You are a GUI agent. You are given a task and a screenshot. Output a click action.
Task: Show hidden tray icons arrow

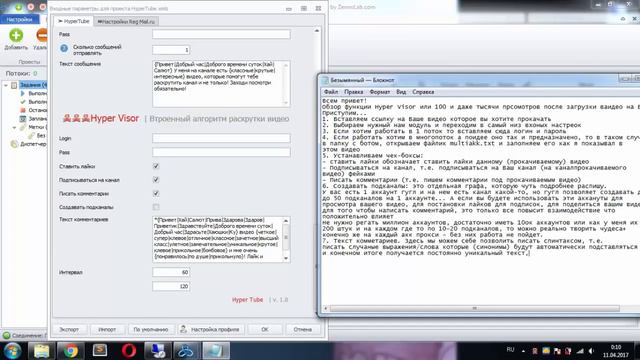523,351
